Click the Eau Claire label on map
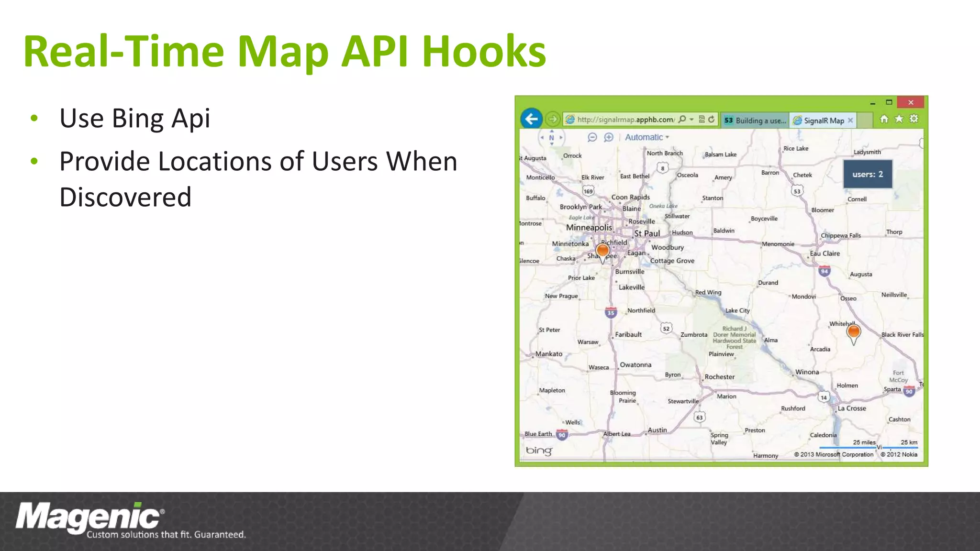Image resolution: width=980 pixels, height=551 pixels. (x=824, y=253)
